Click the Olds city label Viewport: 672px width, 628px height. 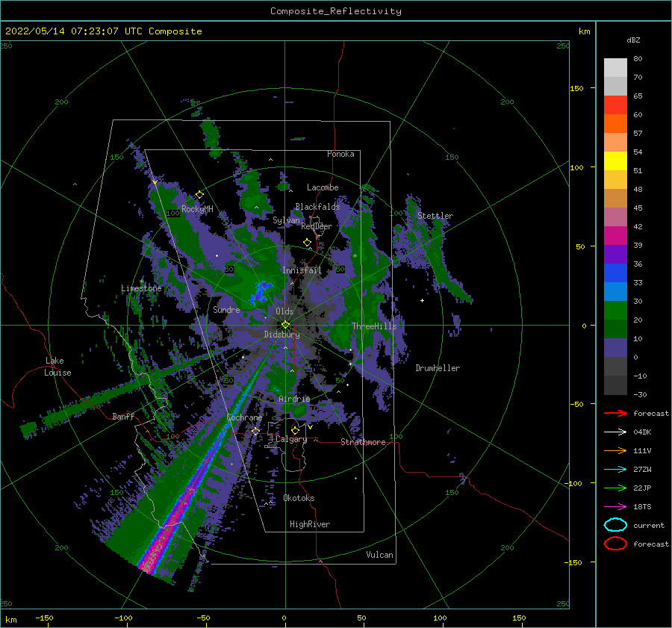(284, 311)
